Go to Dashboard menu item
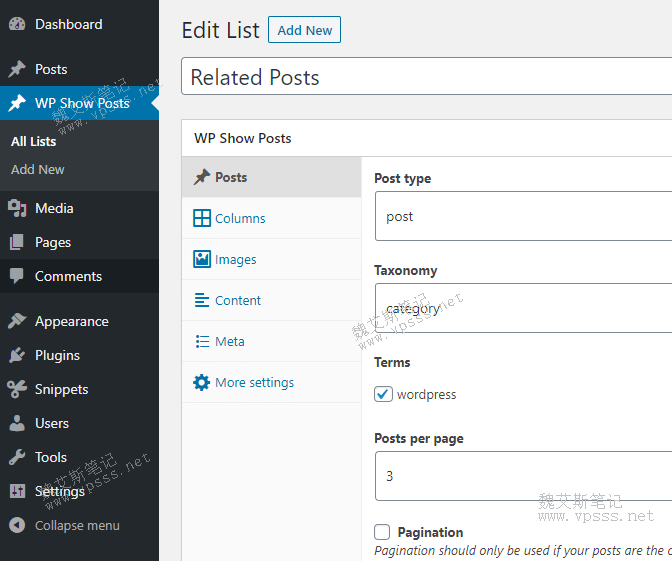The width and height of the screenshot is (672, 561). (79, 24)
